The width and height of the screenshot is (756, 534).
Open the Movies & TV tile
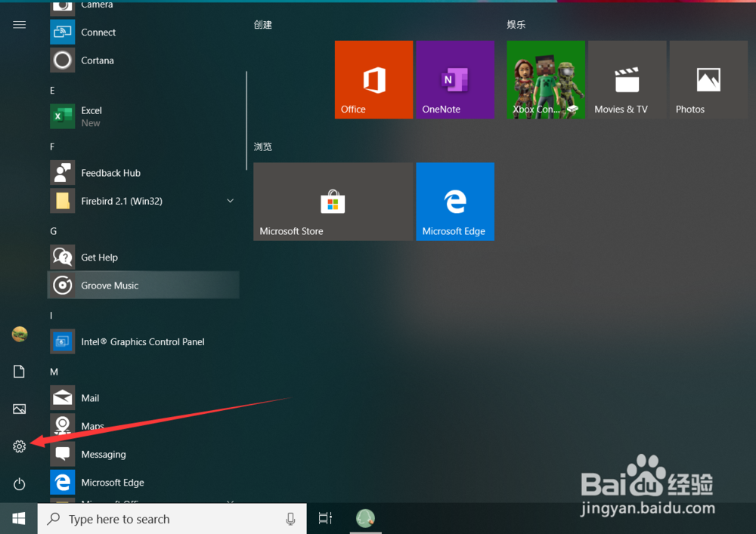point(627,79)
